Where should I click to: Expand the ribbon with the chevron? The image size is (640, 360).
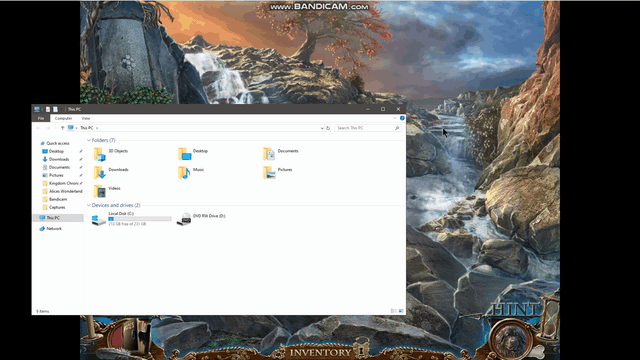(x=395, y=118)
